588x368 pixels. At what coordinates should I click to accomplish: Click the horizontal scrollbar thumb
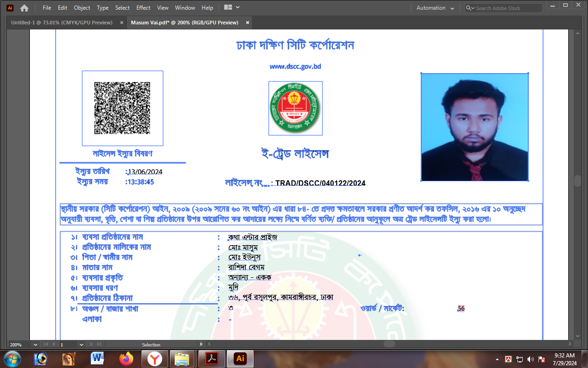point(389,344)
